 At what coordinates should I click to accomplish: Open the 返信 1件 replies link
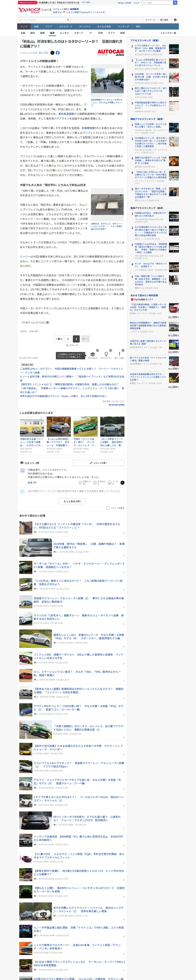tap(32, 482)
